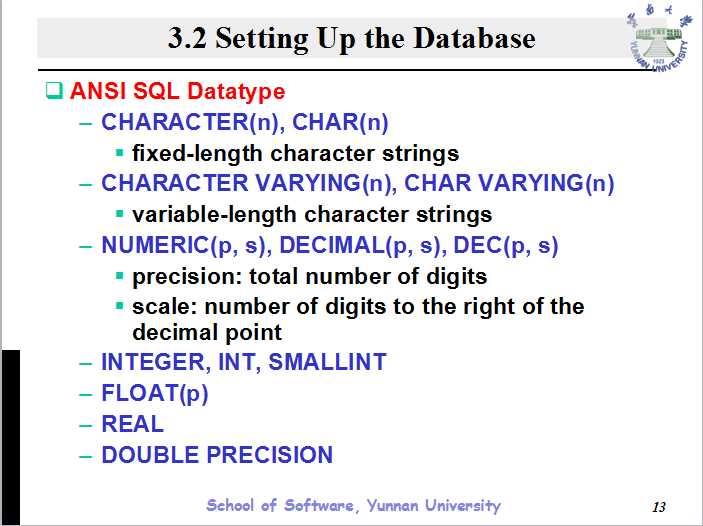Click the green bullet before fixed-length character strings
The image size is (703, 526).
click(x=120, y=154)
